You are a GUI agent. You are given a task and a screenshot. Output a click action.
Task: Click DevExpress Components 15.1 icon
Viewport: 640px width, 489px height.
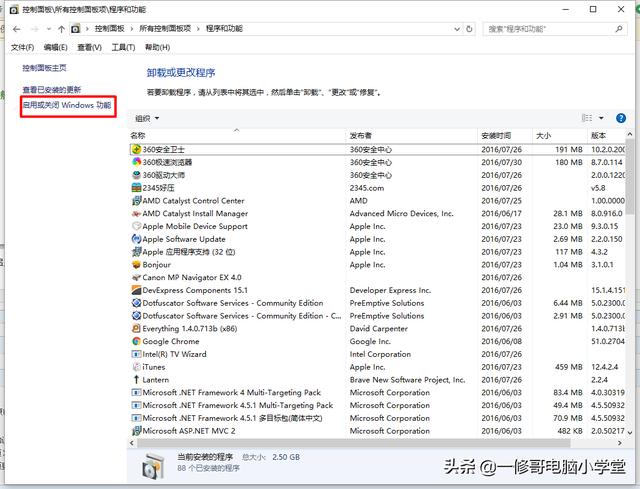point(136,290)
